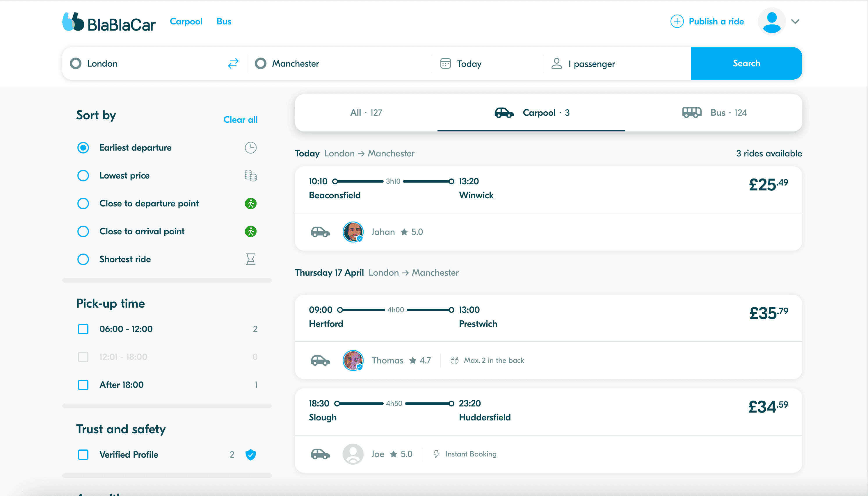Click the BlaBlaCar logo
The image size is (868, 496).
coord(109,22)
